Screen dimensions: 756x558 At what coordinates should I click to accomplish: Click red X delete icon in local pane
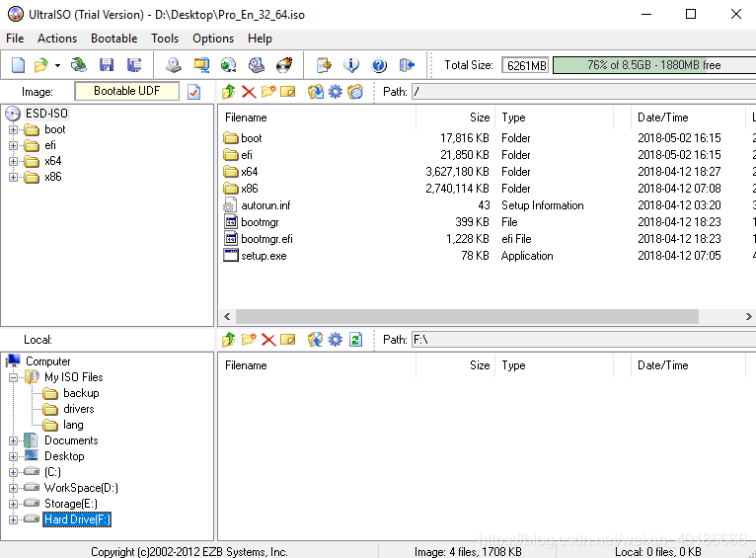pyautogui.click(x=268, y=340)
